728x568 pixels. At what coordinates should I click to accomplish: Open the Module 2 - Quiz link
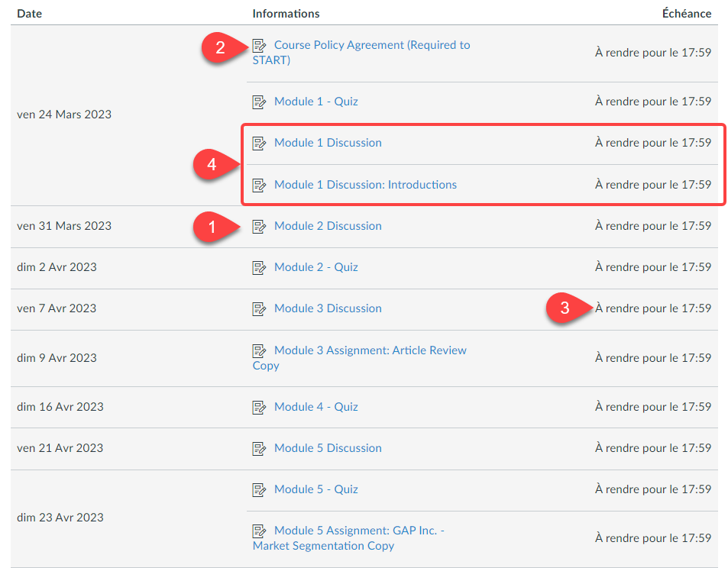point(315,267)
